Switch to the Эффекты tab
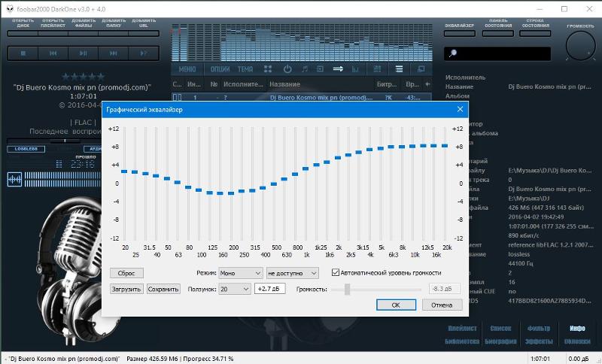The height and width of the screenshot is (364, 602). pos(539,341)
